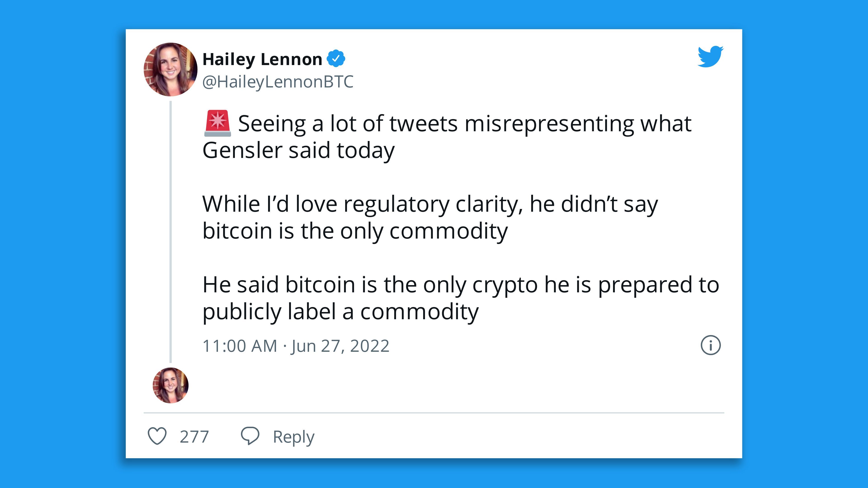Open Hailey Lennon's large profile photo
868x488 pixels.
[x=170, y=69]
